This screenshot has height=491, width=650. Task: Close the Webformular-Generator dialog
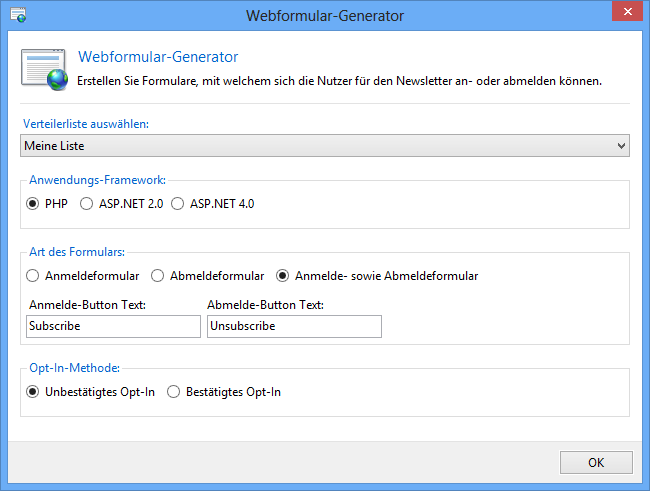click(627, 11)
